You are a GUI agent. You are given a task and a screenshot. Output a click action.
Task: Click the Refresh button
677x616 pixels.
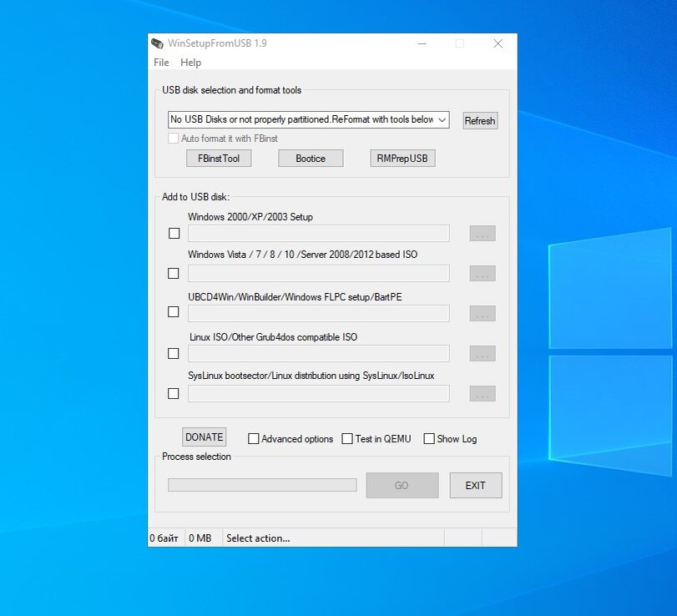click(480, 121)
